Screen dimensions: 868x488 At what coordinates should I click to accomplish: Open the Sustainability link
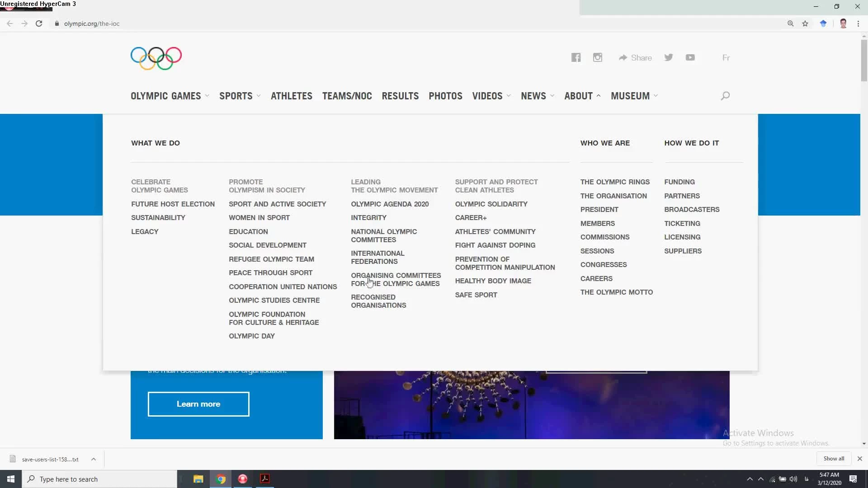[158, 217]
